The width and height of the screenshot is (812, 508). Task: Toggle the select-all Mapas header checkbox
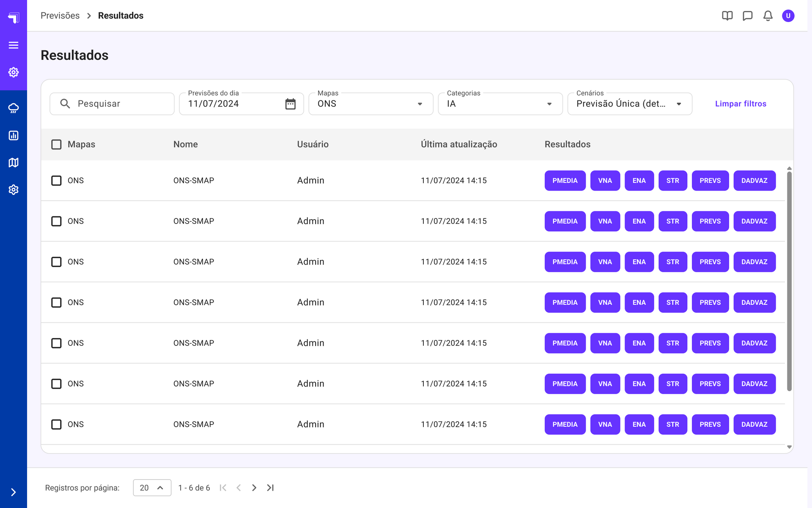point(56,144)
